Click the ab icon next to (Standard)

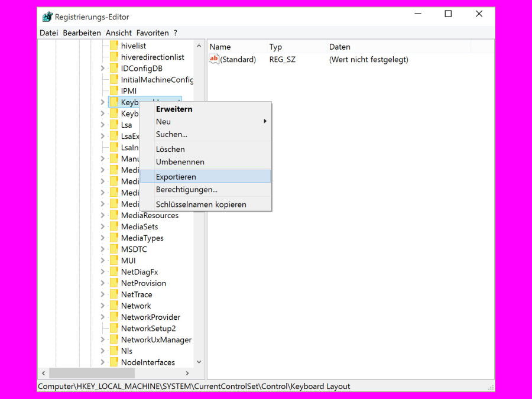point(213,59)
